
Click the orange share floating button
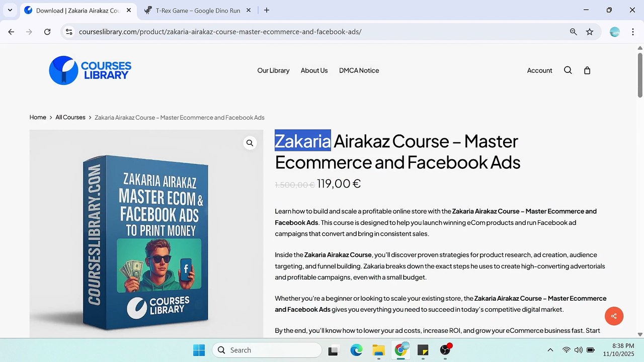614,316
